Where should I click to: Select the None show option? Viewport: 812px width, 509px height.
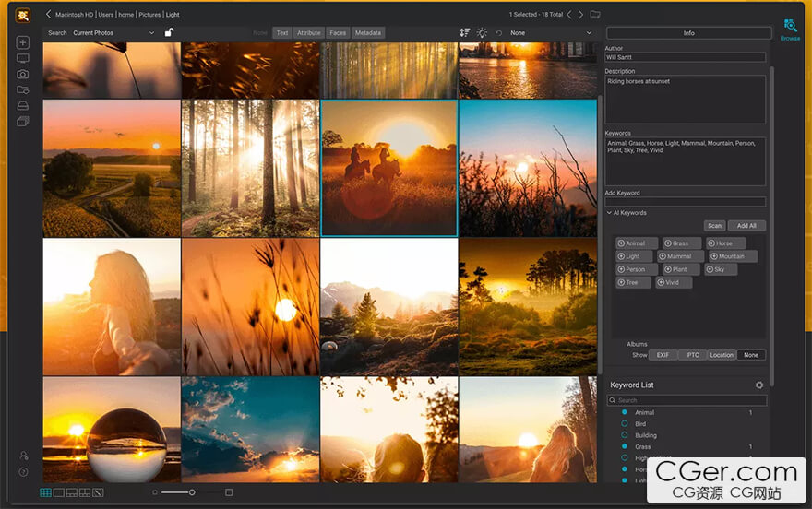pos(751,355)
